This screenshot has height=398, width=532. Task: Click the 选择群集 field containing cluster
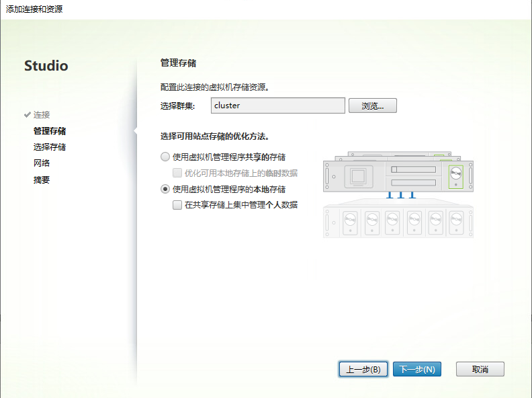click(x=277, y=106)
